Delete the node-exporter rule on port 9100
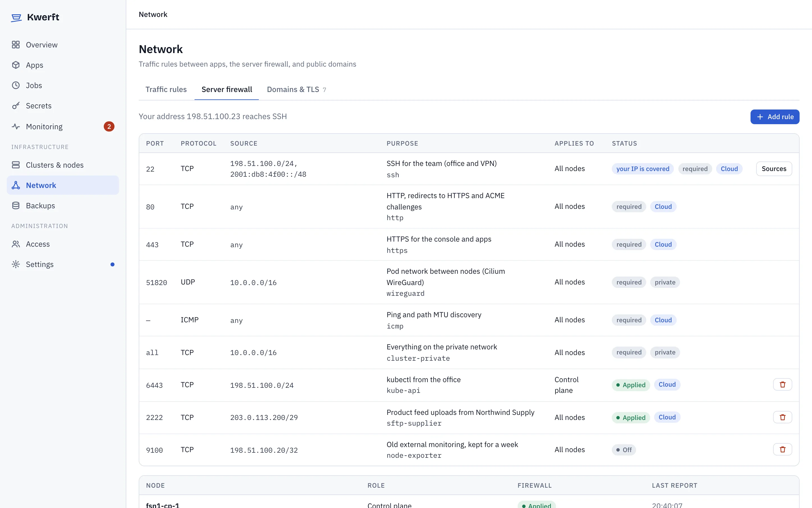The width and height of the screenshot is (812, 508). (782, 449)
